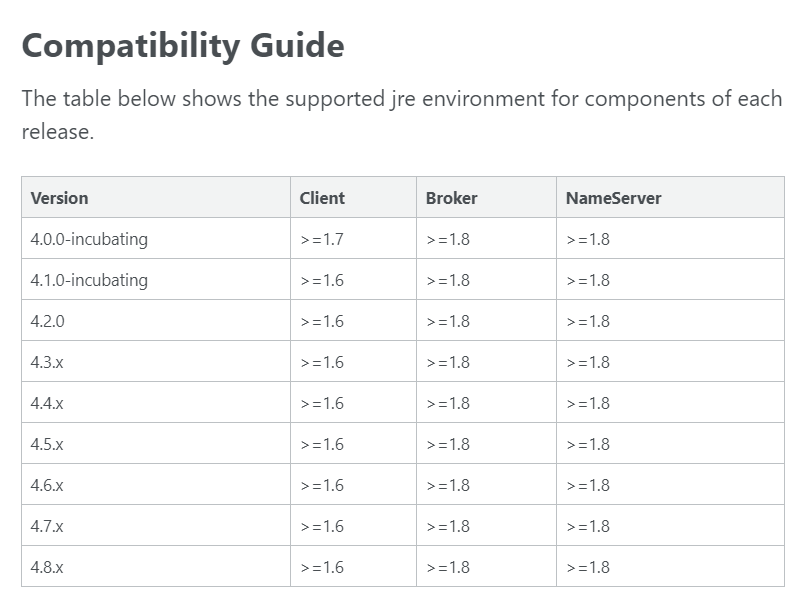The width and height of the screenshot is (812, 608).
Task: Click the Client column header
Action: pyautogui.click(x=322, y=198)
